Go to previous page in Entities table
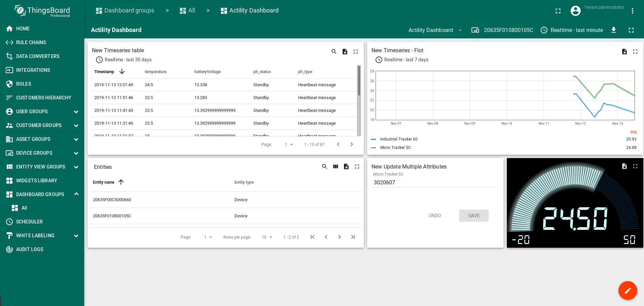 326,237
